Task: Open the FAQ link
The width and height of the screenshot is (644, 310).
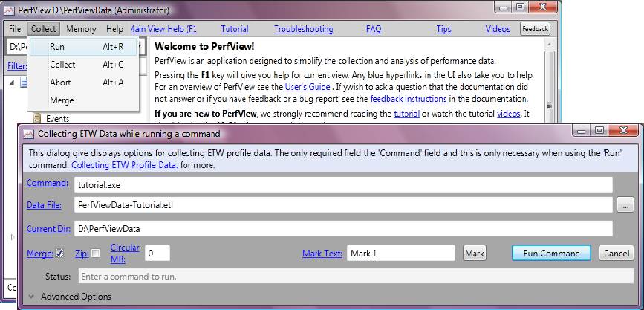Action: coord(374,29)
